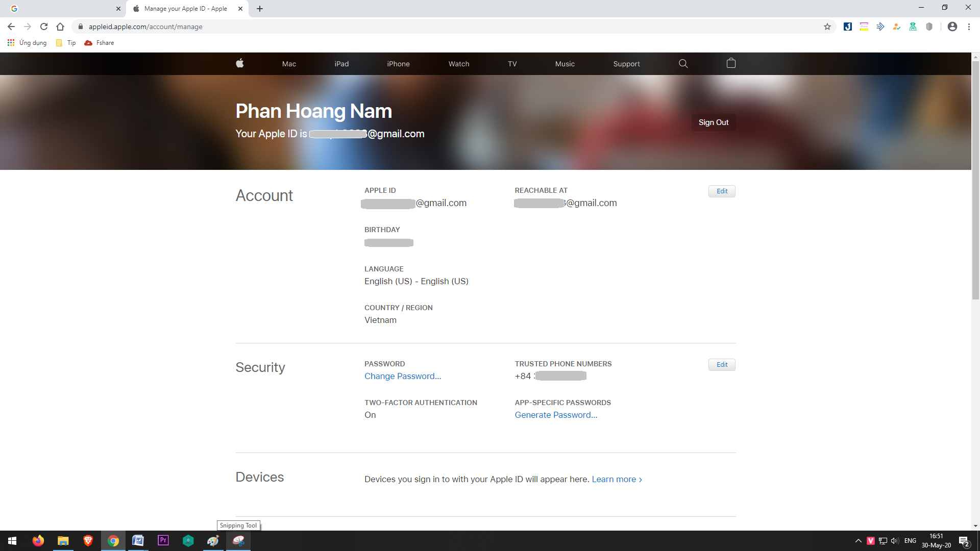Open the search magnifier in Apple nav

pos(683,63)
